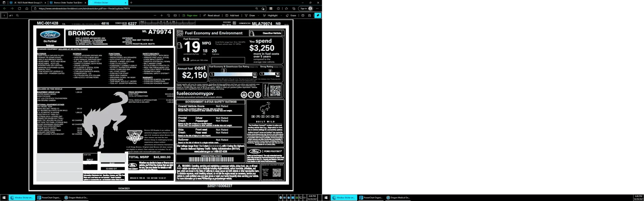Open browser Settings and more menu
Image resolution: width=644 pixels, height=201 pixels.
tap(317, 8)
